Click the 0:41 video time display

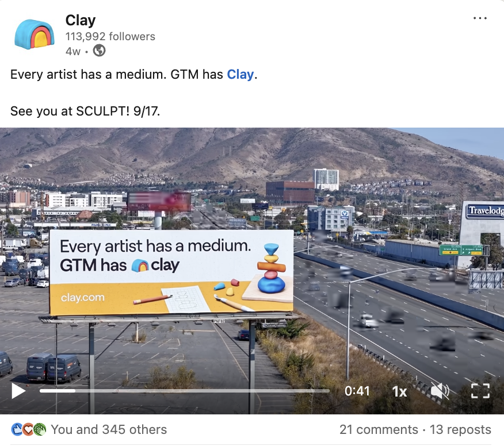(357, 391)
